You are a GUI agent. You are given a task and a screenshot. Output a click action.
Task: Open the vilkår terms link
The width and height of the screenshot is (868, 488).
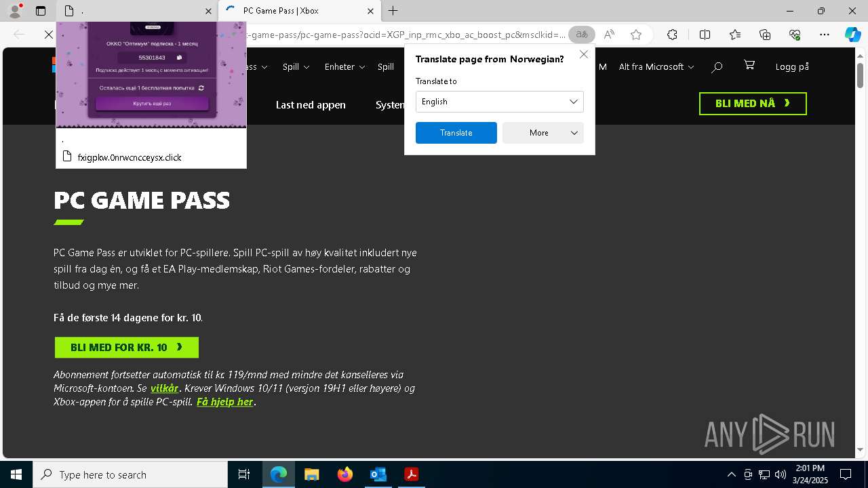[x=165, y=388]
